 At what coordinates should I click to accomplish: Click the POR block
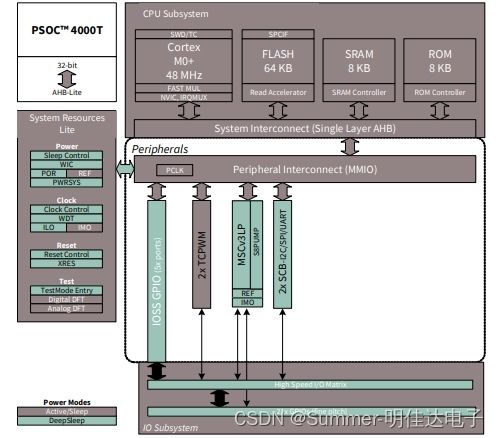48,173
